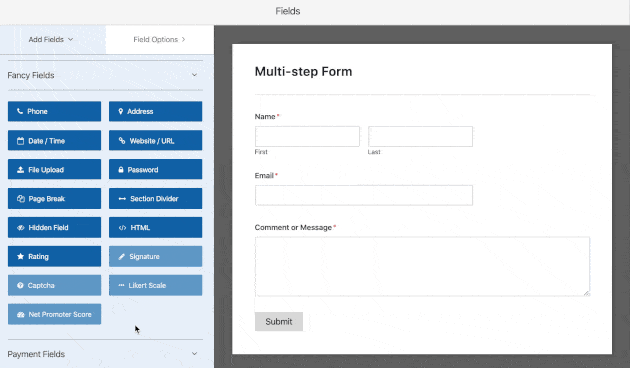630x368 pixels.
Task: Add the Address field button
Action: click(155, 111)
